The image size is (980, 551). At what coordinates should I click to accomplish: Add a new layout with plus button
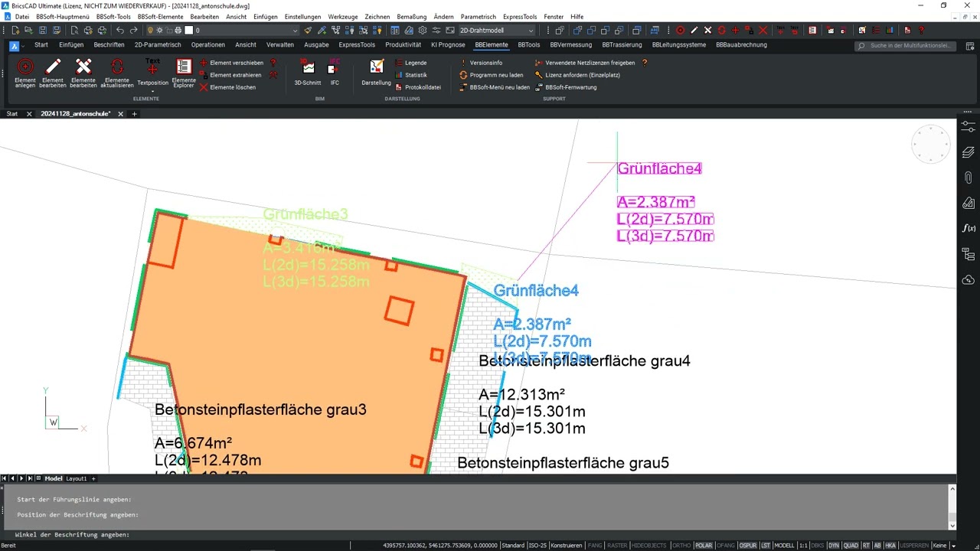(x=93, y=478)
